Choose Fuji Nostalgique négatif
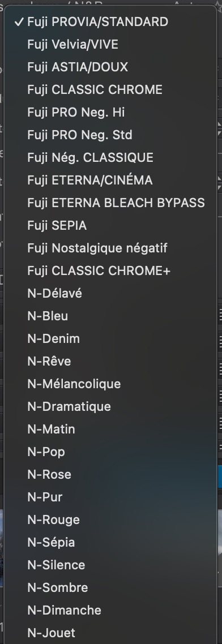The width and height of the screenshot is (222, 644). pyautogui.click(x=110, y=248)
